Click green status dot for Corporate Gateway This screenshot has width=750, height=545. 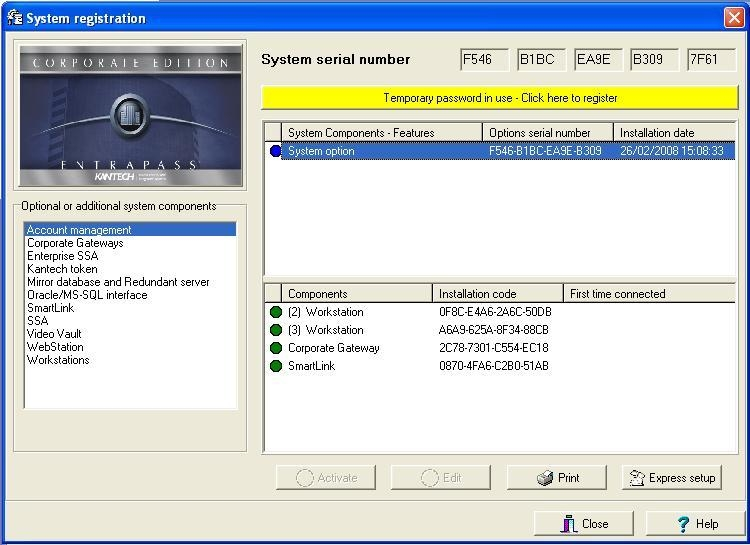point(276,348)
